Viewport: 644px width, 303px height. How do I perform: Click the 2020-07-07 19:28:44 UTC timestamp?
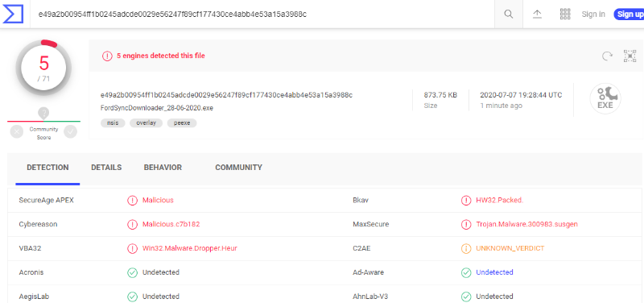521,95
